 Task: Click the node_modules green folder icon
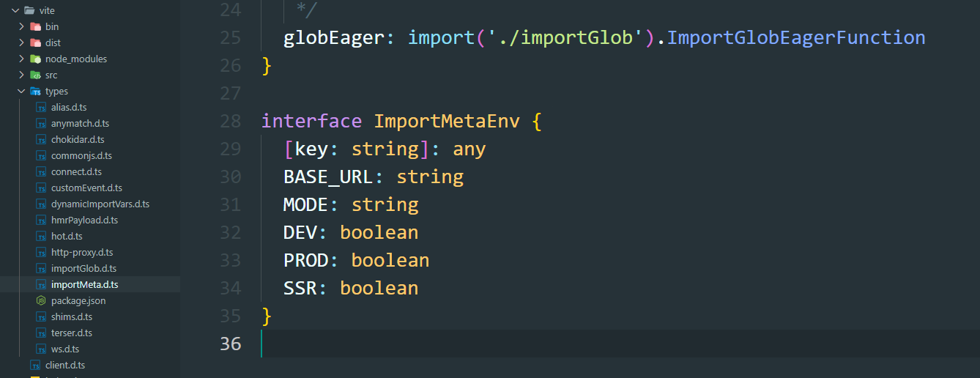pyautogui.click(x=35, y=59)
